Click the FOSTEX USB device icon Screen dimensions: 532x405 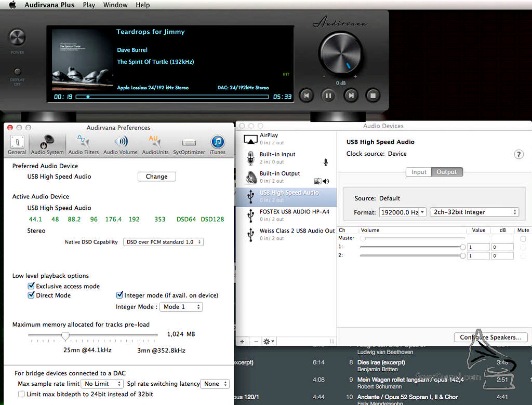pos(251,215)
